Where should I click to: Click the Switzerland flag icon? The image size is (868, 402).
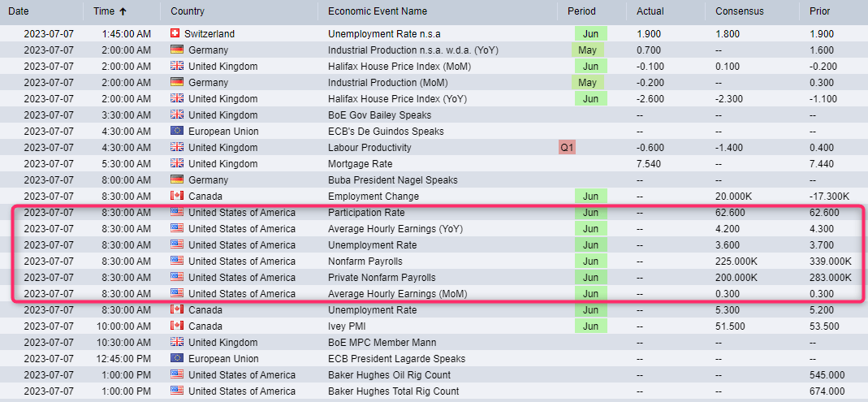tap(175, 34)
